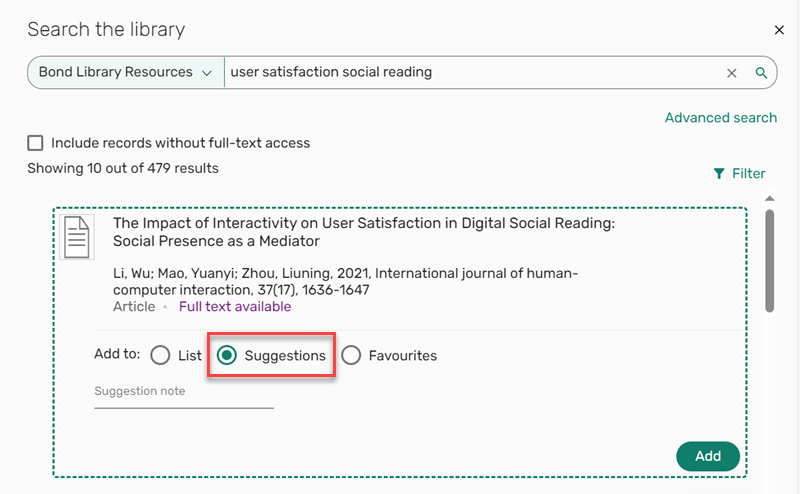800x494 pixels.
Task: Click into the search query field
Action: coord(470,73)
